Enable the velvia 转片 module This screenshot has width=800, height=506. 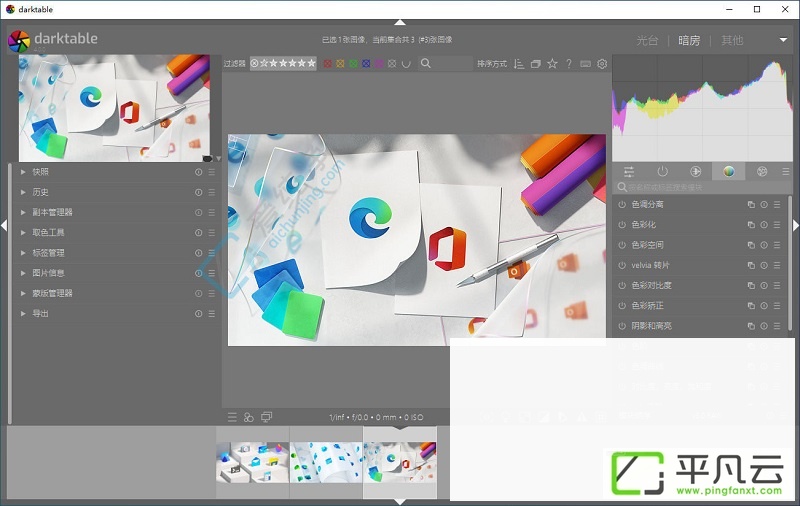coord(622,265)
